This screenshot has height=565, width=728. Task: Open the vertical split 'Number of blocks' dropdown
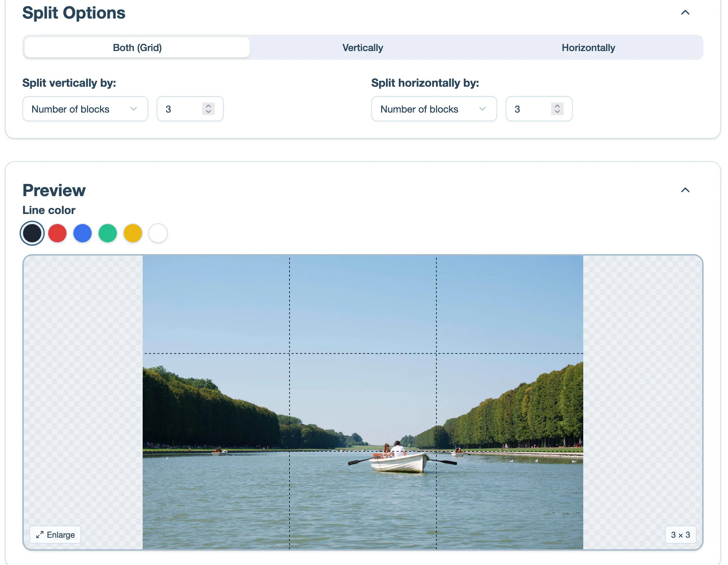coord(85,109)
